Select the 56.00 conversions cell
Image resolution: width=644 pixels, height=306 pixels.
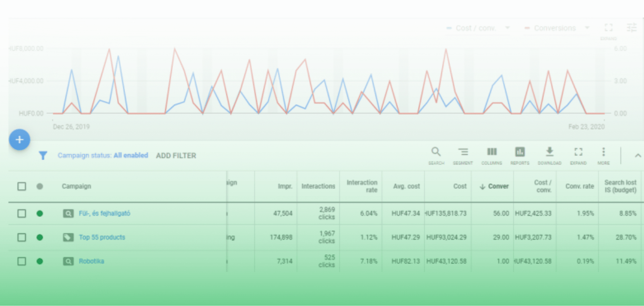(501, 213)
